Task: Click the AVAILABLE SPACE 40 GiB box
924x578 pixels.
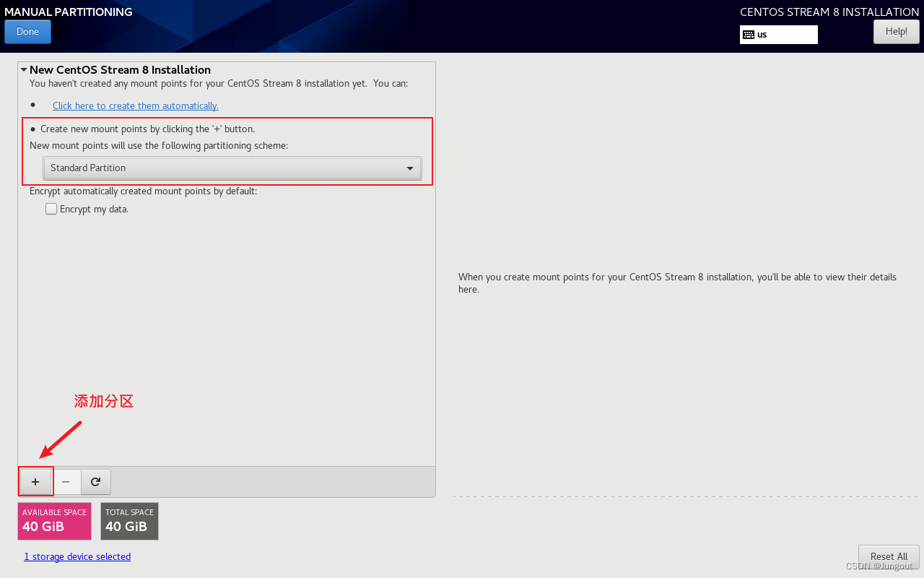Action: (55, 521)
